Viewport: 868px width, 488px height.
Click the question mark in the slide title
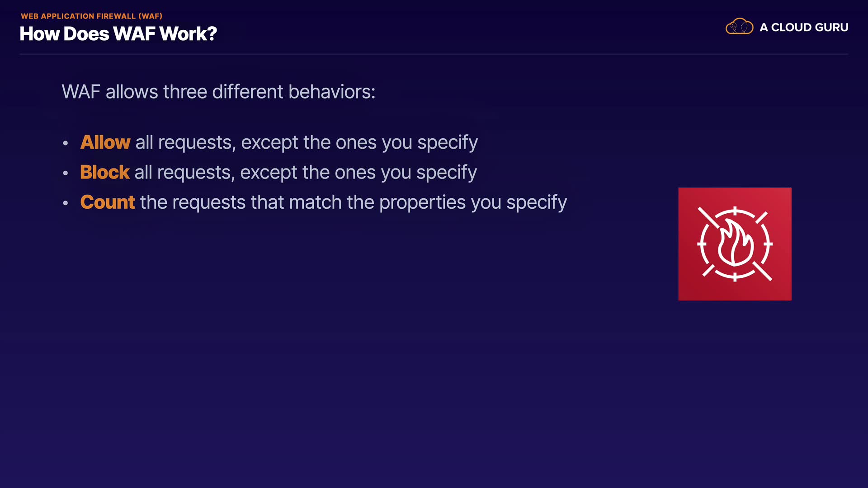click(x=212, y=34)
